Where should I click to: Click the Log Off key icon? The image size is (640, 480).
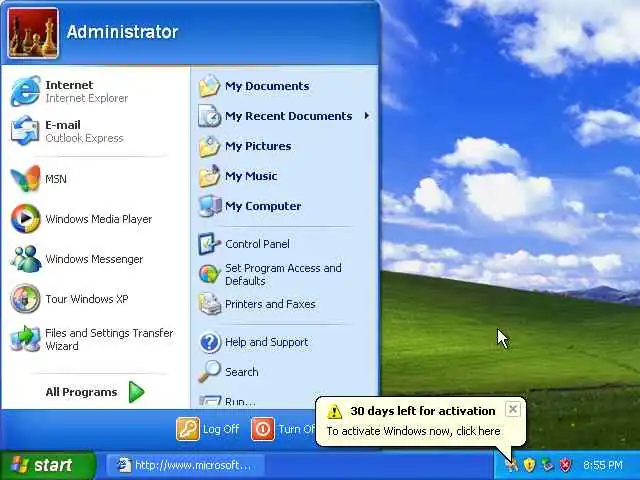[188, 429]
